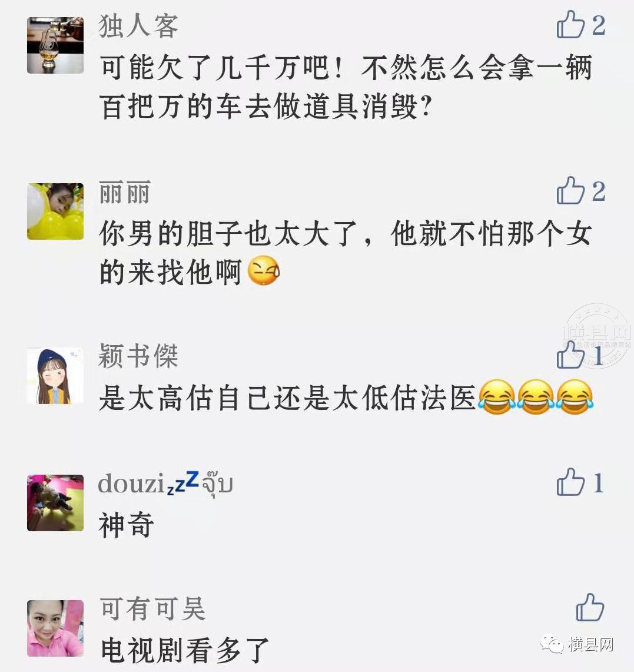
Task: Click the 横县网 WeChat watermark logo
Action: 576,644
